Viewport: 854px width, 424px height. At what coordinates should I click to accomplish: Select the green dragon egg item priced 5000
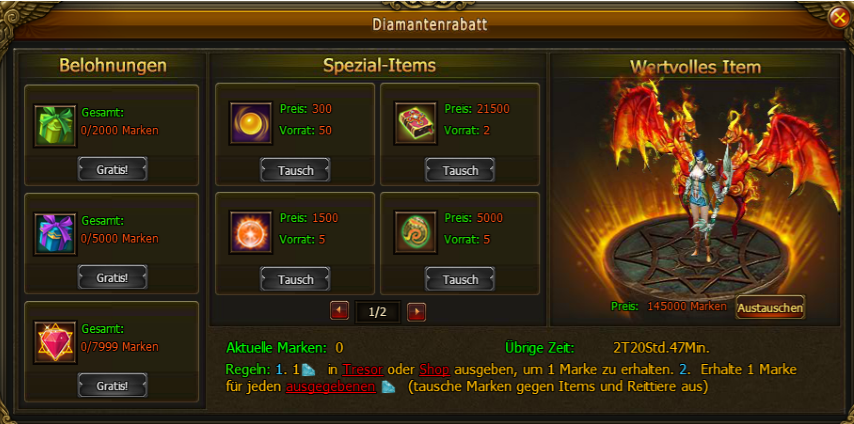(416, 232)
